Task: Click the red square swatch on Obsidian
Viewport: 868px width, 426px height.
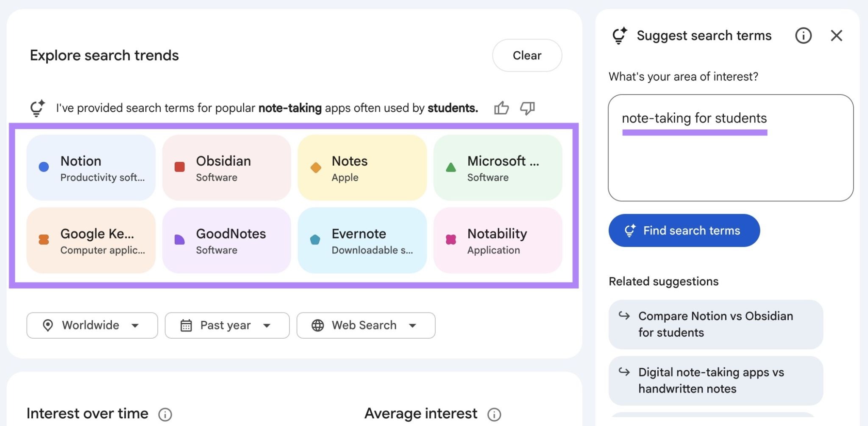Action: [180, 167]
